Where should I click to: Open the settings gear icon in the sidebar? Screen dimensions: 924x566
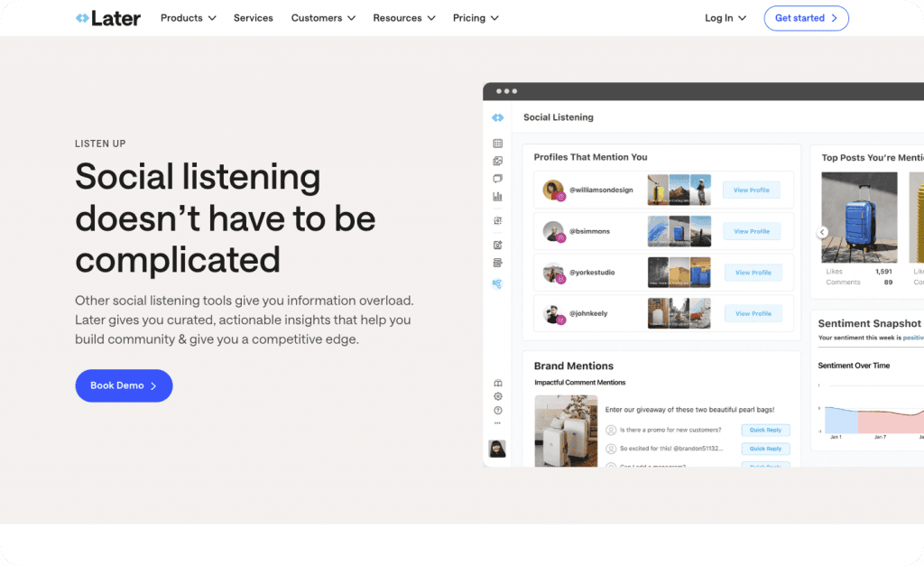click(x=498, y=397)
